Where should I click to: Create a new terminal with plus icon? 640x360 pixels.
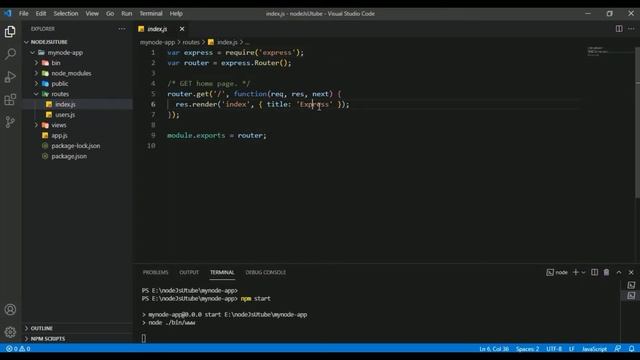tap(576, 272)
